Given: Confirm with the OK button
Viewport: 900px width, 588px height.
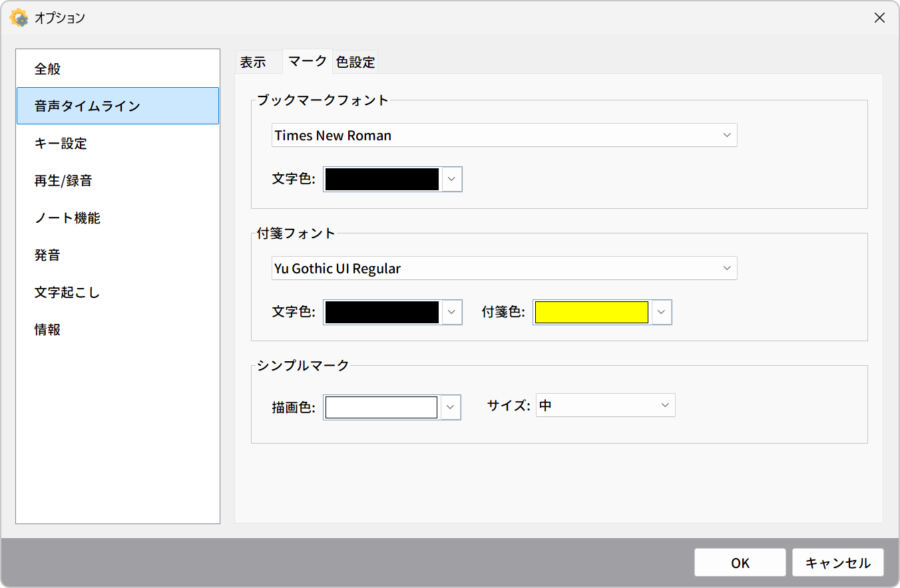Looking at the screenshot, I should click(740, 563).
